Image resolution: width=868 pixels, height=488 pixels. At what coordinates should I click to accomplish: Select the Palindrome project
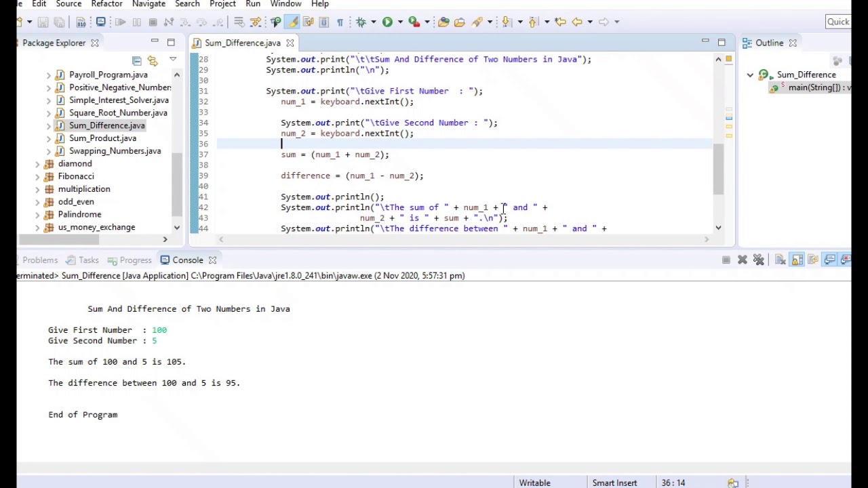coord(79,215)
